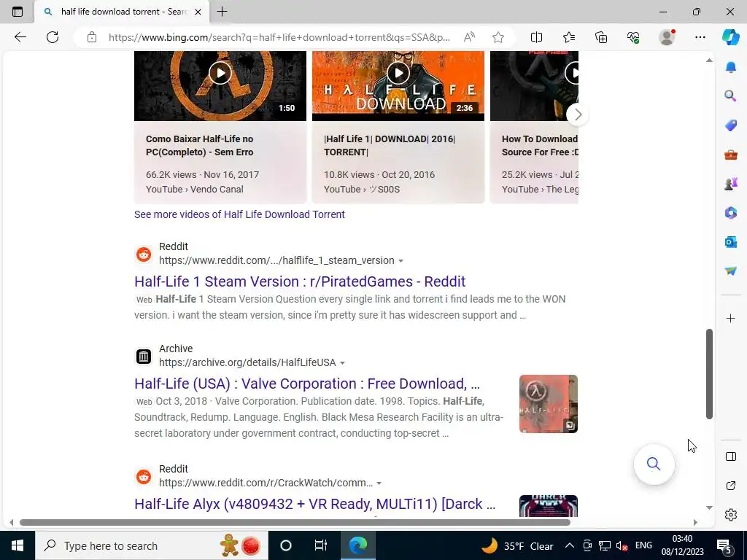Image resolution: width=747 pixels, height=560 pixels.
Task: Open split screen view
Action: point(536,37)
